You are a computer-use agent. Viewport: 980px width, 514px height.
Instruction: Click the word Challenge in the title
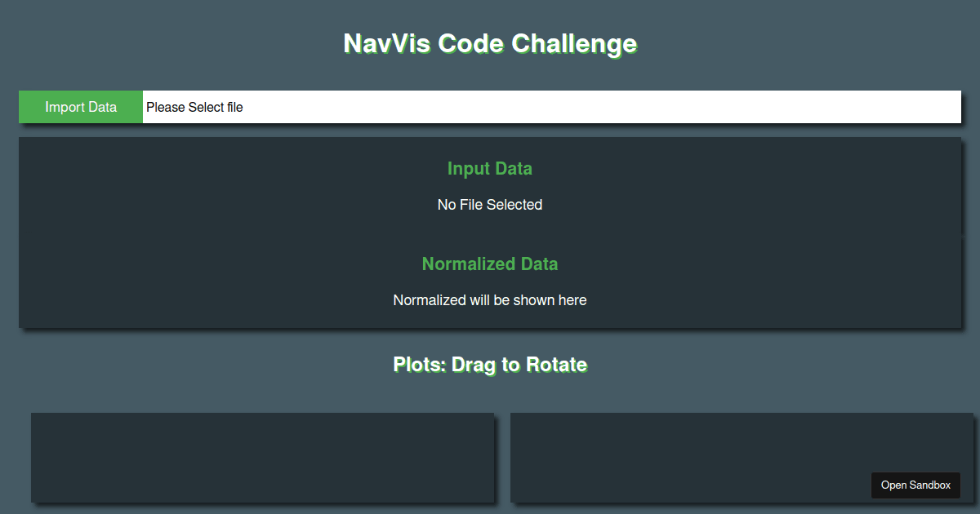coord(574,43)
